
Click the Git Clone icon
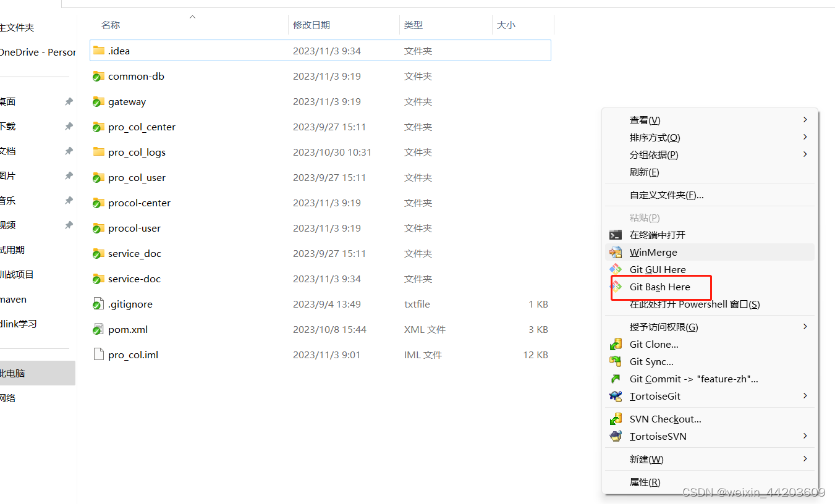tap(616, 344)
